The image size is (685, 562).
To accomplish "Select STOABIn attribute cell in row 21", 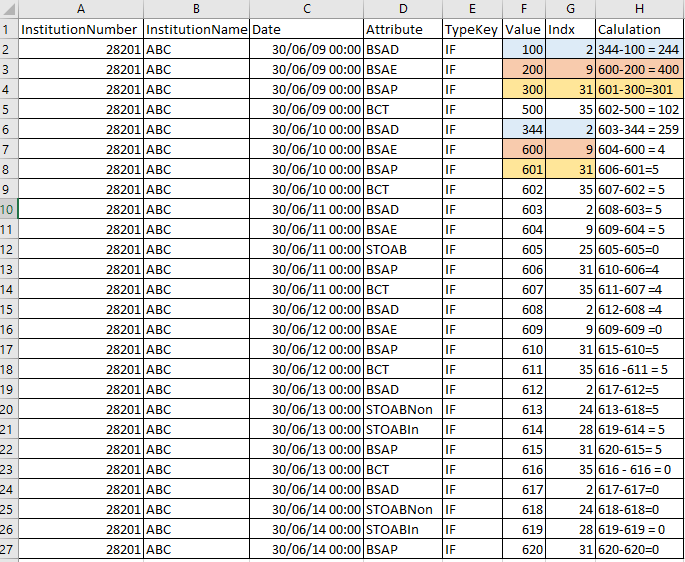I will tap(403, 429).
